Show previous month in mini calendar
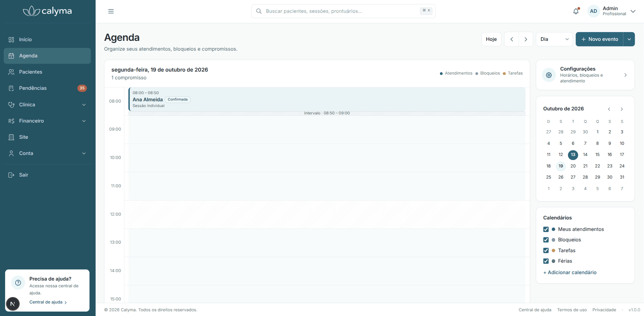The image size is (644, 316). 609,109
